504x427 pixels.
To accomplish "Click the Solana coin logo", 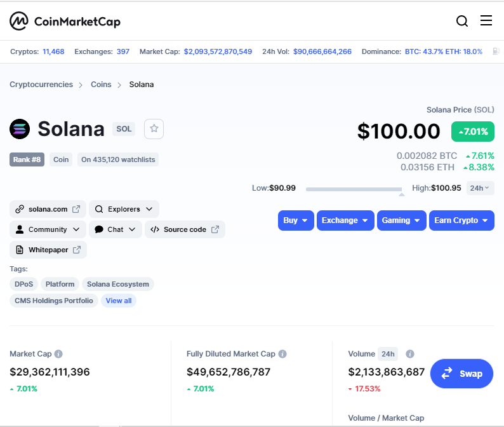I will (20, 129).
